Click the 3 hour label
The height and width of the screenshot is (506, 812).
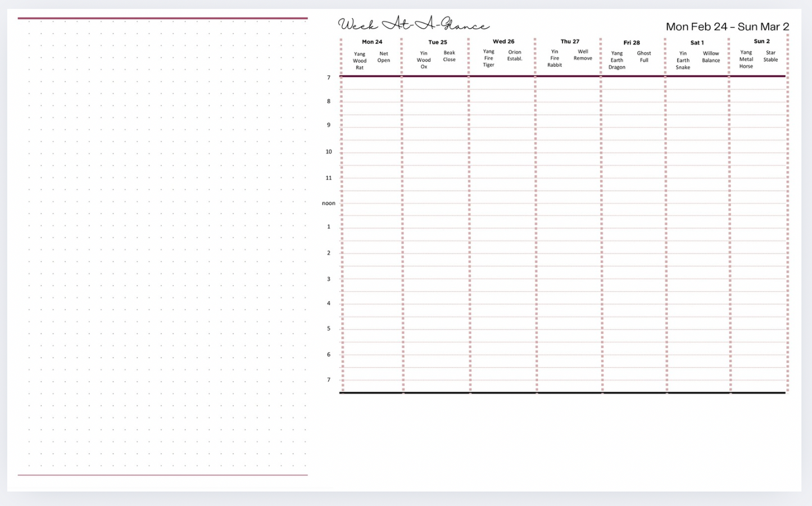pyautogui.click(x=329, y=279)
